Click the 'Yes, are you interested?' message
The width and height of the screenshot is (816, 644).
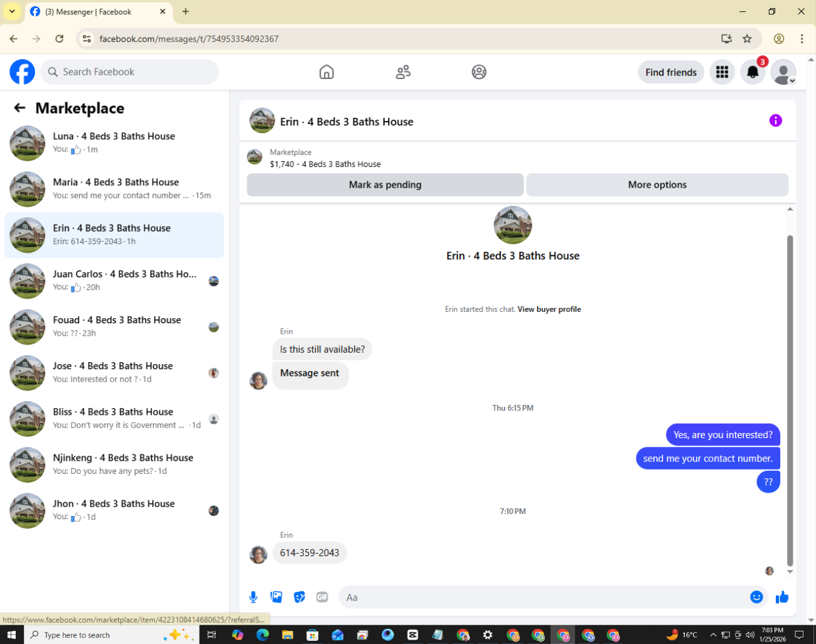723,435
